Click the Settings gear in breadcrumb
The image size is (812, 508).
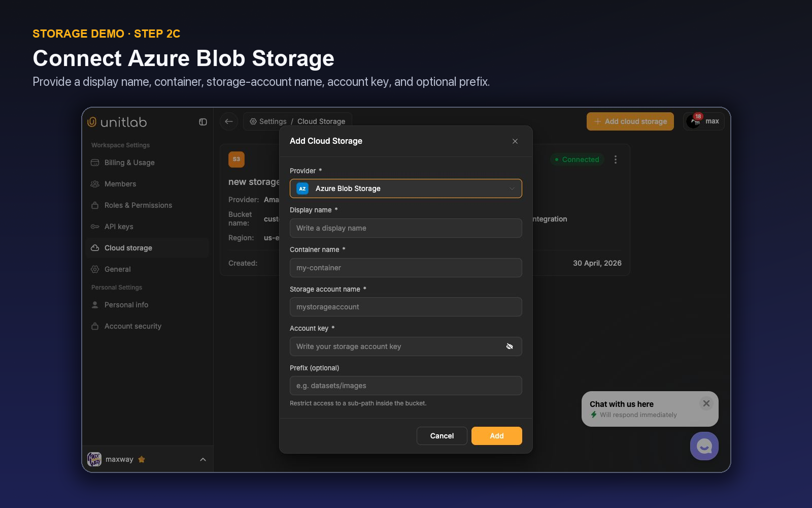tap(253, 121)
